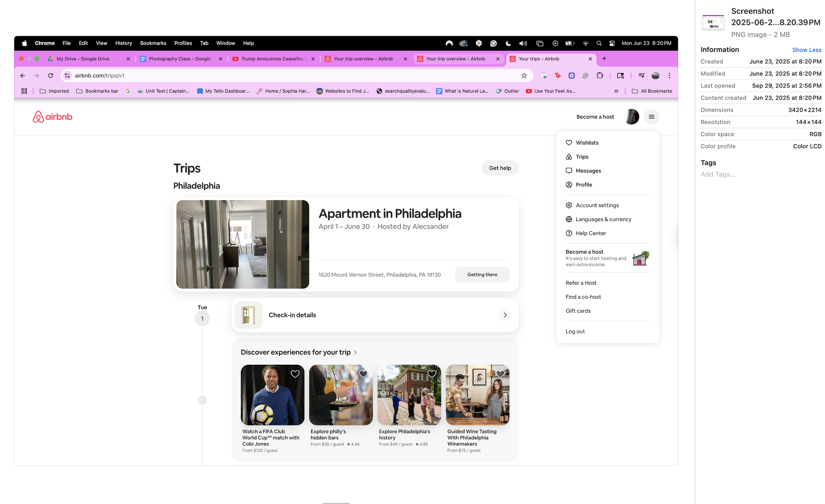Save the FIFA Club World Cup experience with the heart
This screenshot has width=825, height=504.
tap(295, 374)
